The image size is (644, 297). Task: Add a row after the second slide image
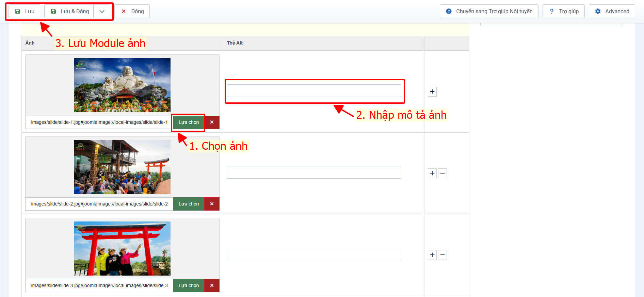coord(432,173)
